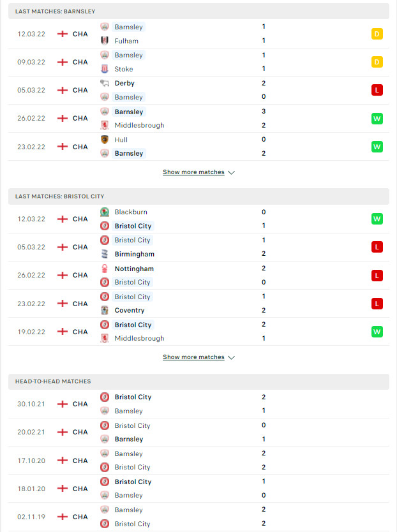Open the Coventry team link
The image size is (397, 532).
coord(130,310)
